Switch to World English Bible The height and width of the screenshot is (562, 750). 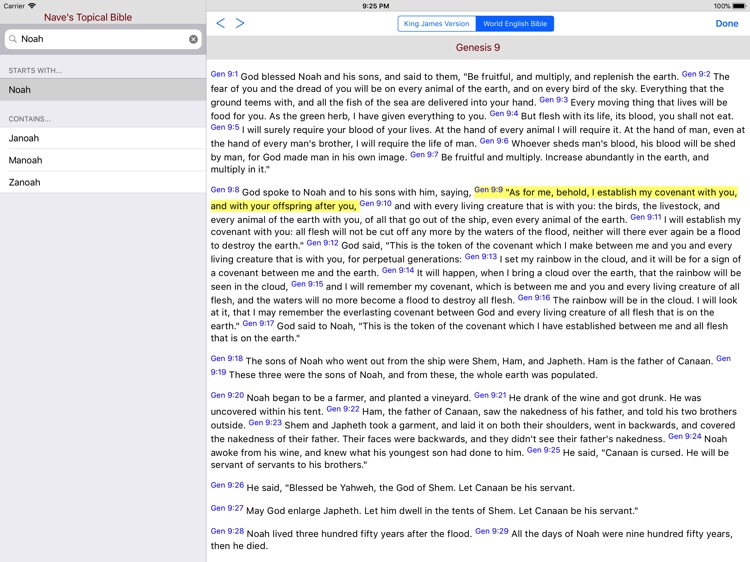coord(515,23)
